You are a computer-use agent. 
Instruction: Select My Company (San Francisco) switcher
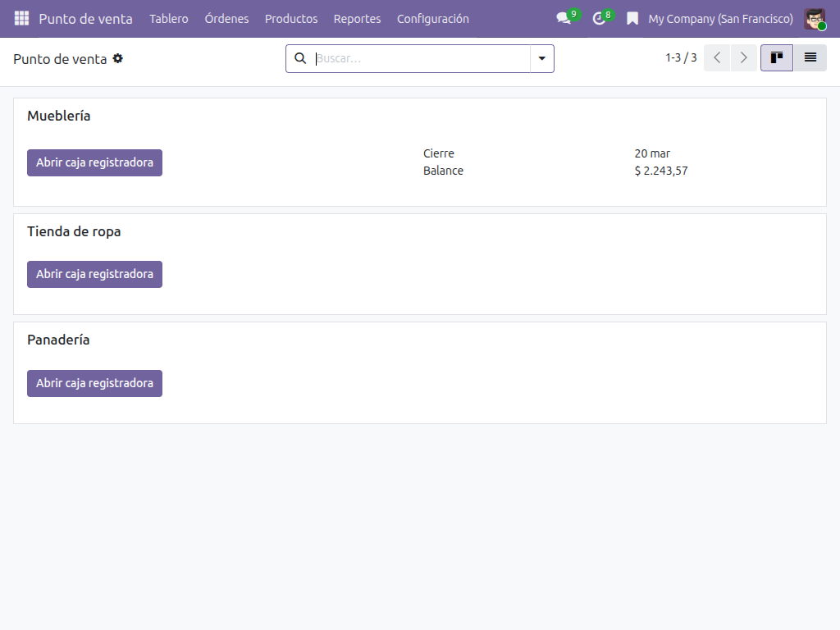720,18
